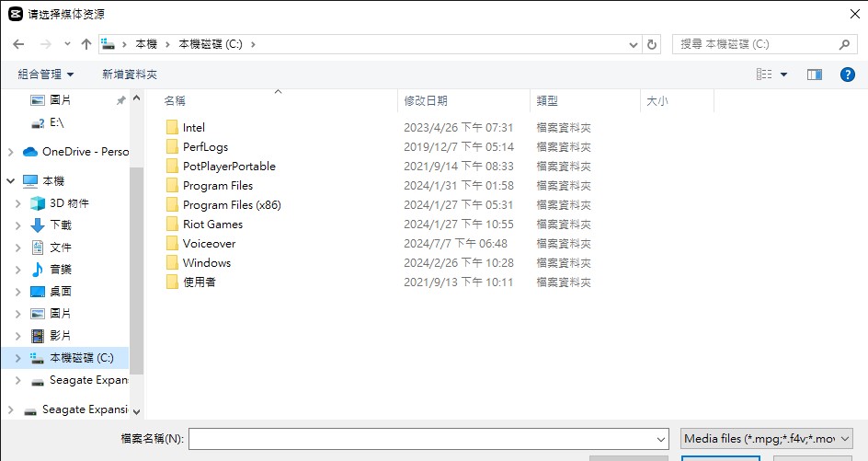This screenshot has width=868, height=461.
Task: Open 文件 folder icon in sidebar
Action: pos(38,248)
